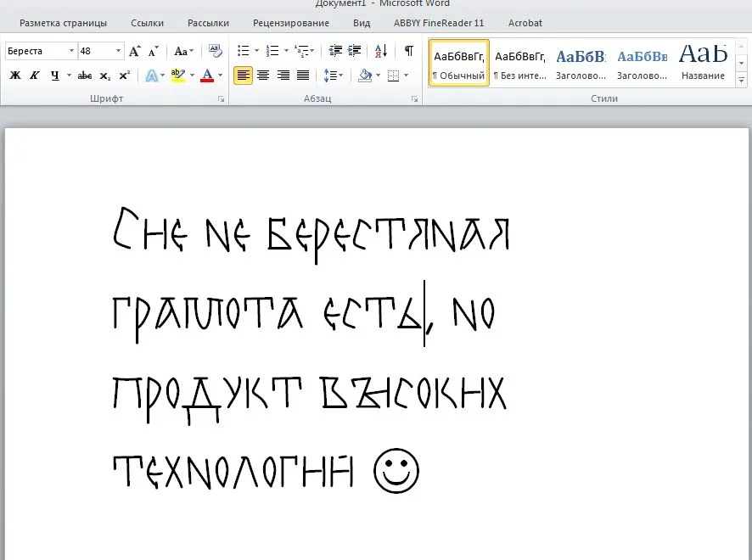752x560 pixels.
Task: Toggle the show paragraph marks ¶ button
Action: point(408,51)
